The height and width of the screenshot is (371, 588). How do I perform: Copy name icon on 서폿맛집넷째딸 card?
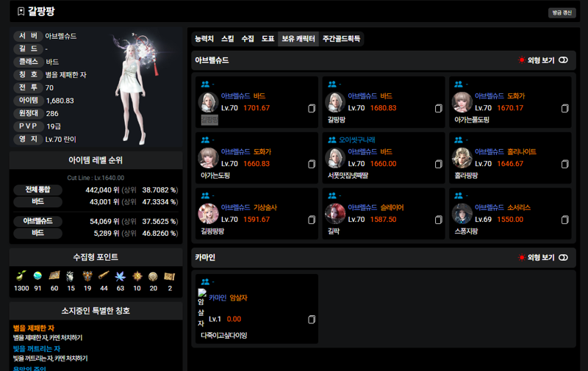[x=438, y=164]
